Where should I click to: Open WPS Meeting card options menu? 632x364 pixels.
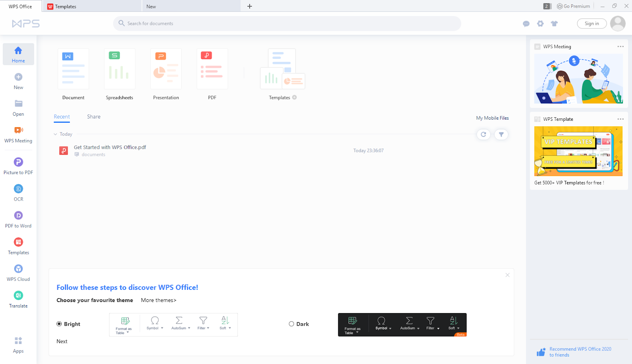tap(621, 47)
